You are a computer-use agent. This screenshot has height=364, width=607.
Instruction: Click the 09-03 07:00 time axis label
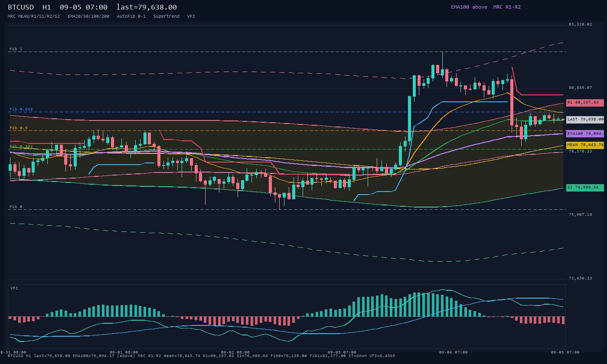tap(342, 352)
